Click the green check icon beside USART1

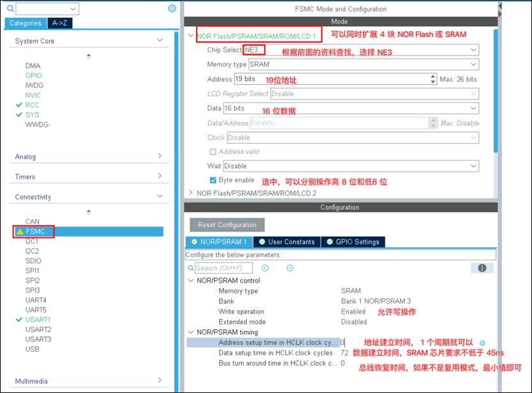19,320
